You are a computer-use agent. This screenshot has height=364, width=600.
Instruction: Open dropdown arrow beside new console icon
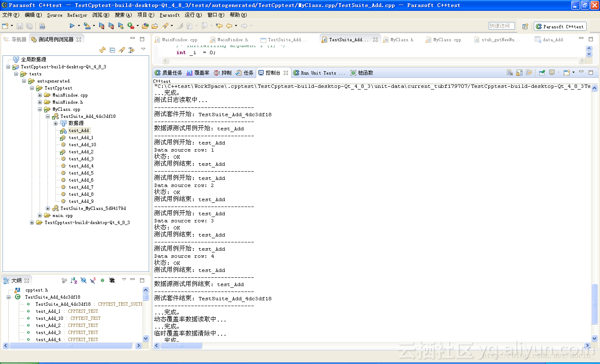[x=573, y=72]
